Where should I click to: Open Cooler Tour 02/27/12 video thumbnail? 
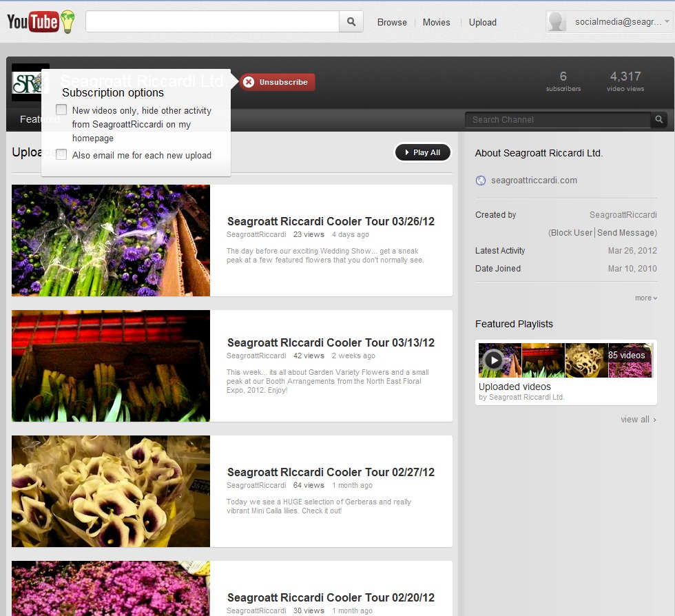pyautogui.click(x=111, y=491)
